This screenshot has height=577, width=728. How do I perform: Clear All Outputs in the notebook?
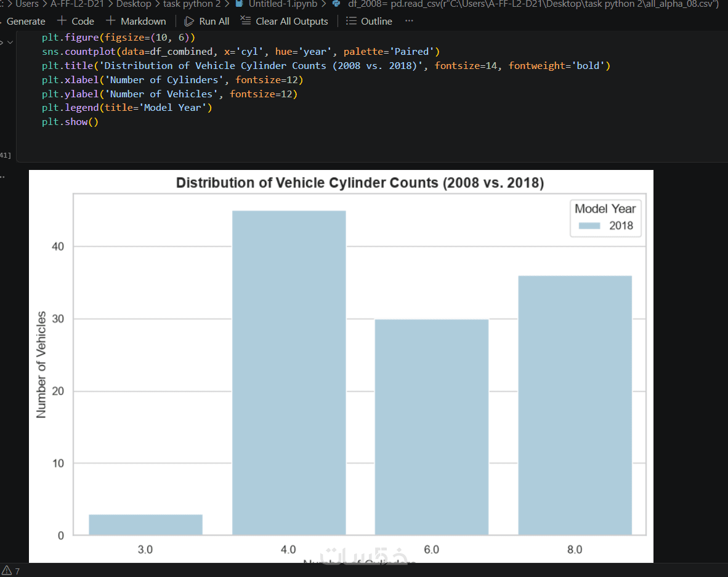click(x=284, y=22)
